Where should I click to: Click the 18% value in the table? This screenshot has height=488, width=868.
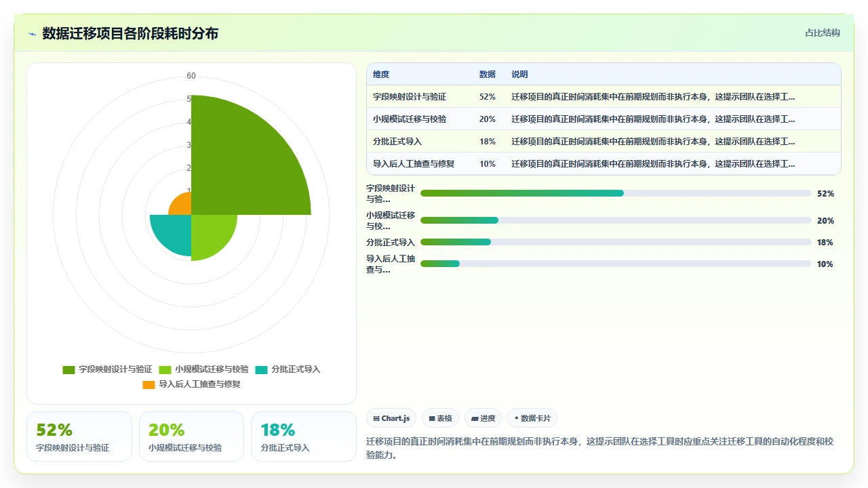488,142
